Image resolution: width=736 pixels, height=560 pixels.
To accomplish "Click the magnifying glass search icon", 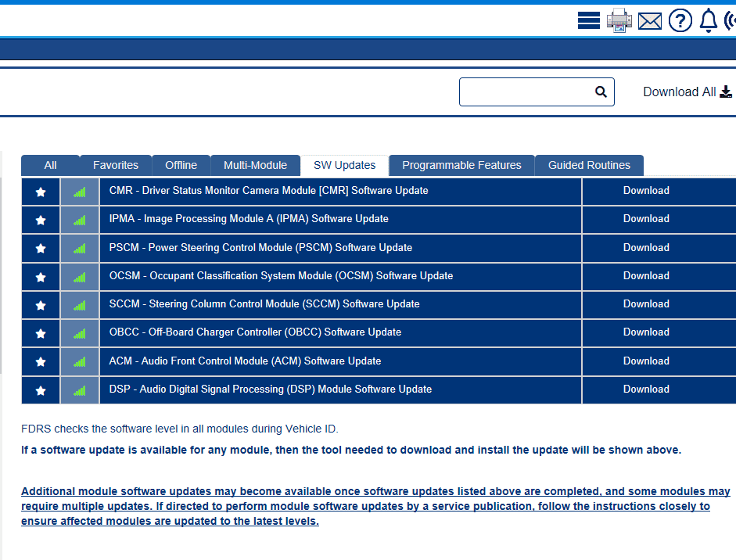I will (601, 92).
